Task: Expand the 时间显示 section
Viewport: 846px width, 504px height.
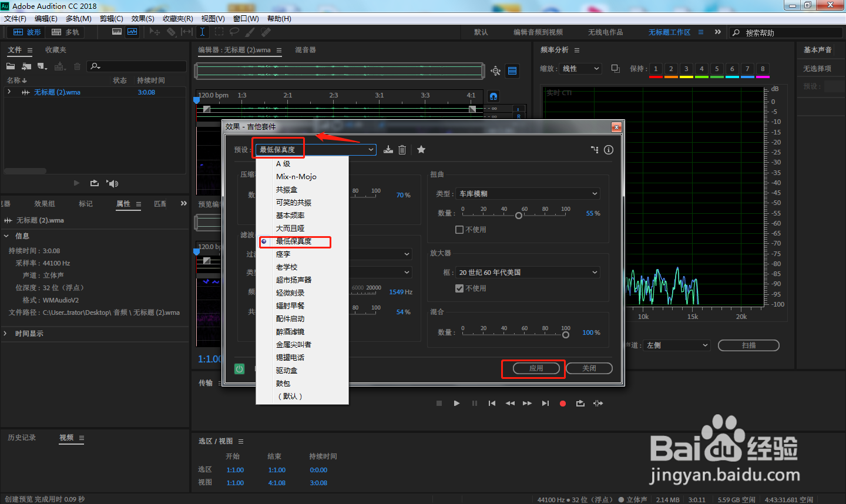Action: (x=6, y=334)
